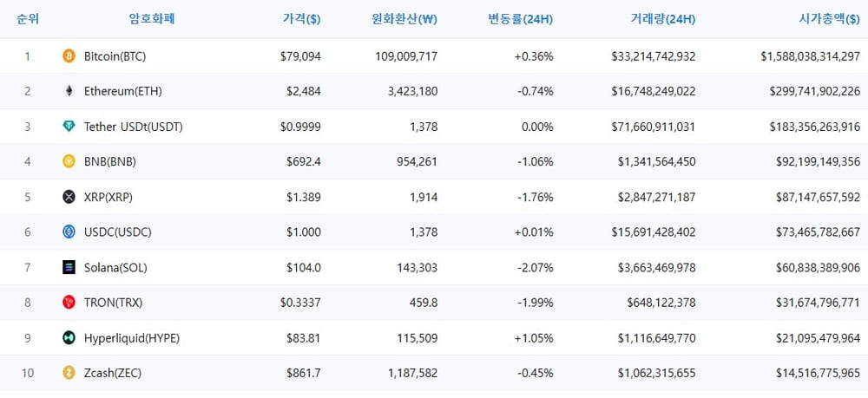
Task: Select Ethereum price $2,484
Action: [303, 91]
